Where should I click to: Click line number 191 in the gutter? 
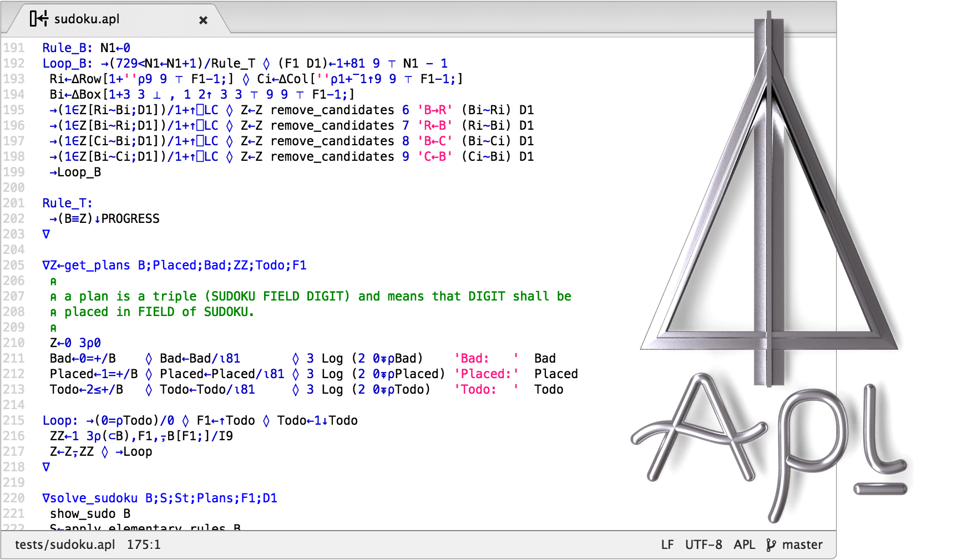[x=14, y=48]
